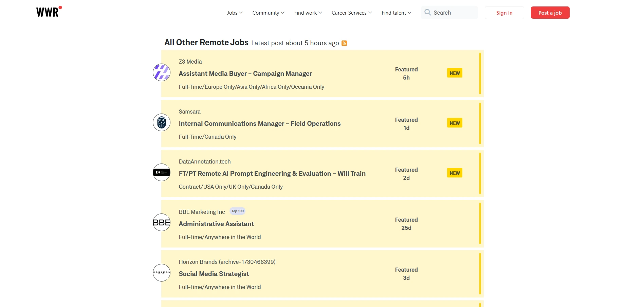Click Social Media Strategist 'Full-Time/Anywhere in the World'
The height and width of the screenshot is (307, 644).
(220, 287)
